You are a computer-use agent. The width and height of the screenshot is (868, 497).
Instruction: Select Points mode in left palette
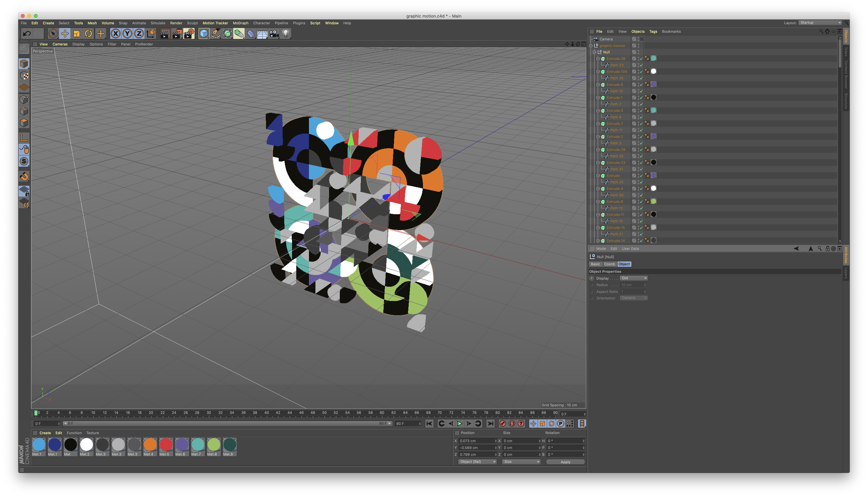[24, 99]
